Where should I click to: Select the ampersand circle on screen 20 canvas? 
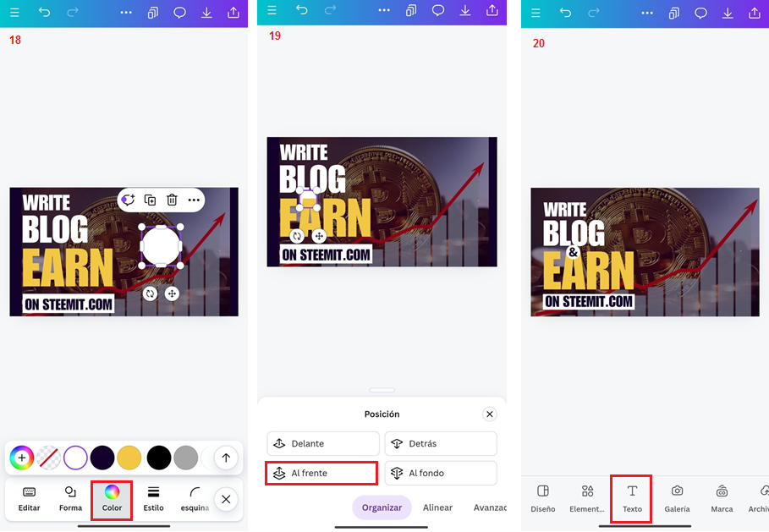[x=573, y=253]
